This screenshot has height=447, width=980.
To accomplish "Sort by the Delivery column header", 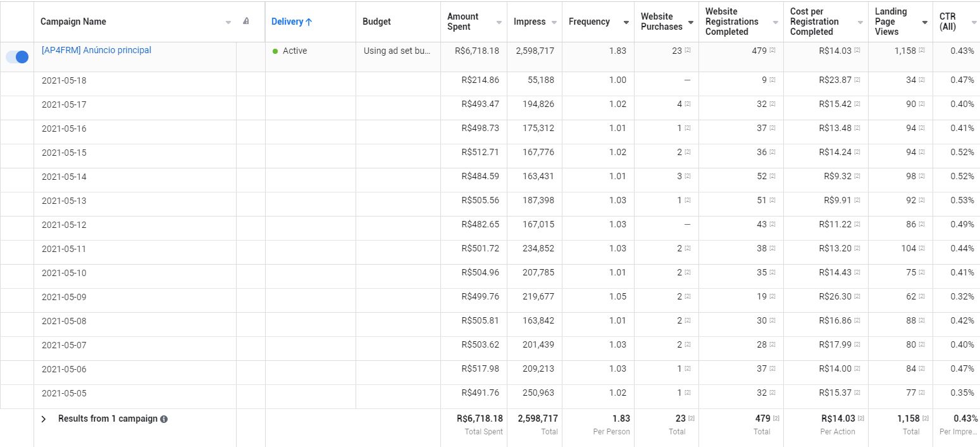I will 292,22.
